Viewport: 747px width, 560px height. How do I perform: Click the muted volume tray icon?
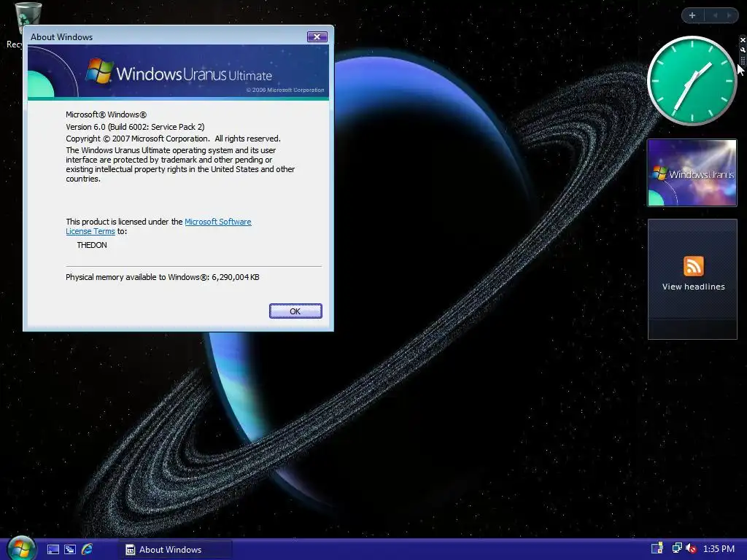click(691, 548)
